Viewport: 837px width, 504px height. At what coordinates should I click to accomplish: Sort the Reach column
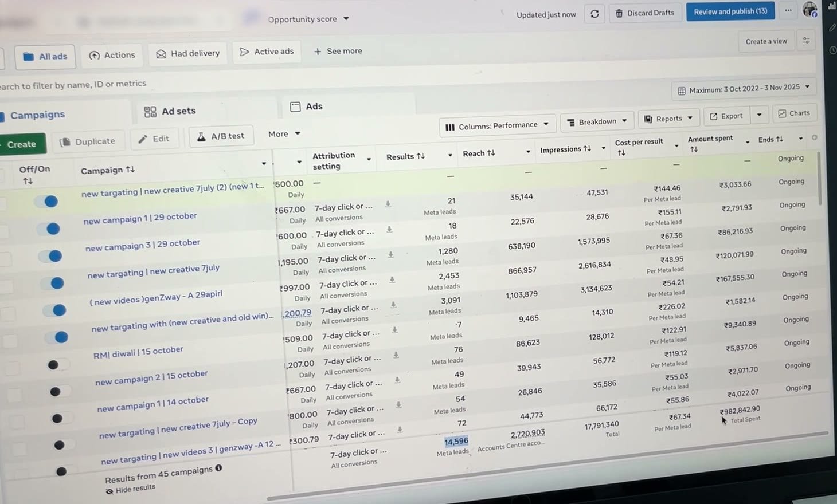[x=491, y=153]
